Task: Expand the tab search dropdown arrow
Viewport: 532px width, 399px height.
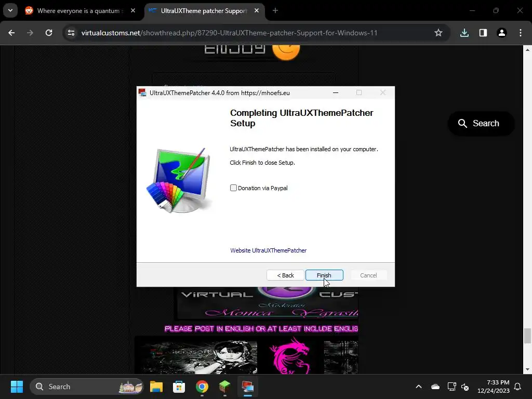Action: pos(10,10)
